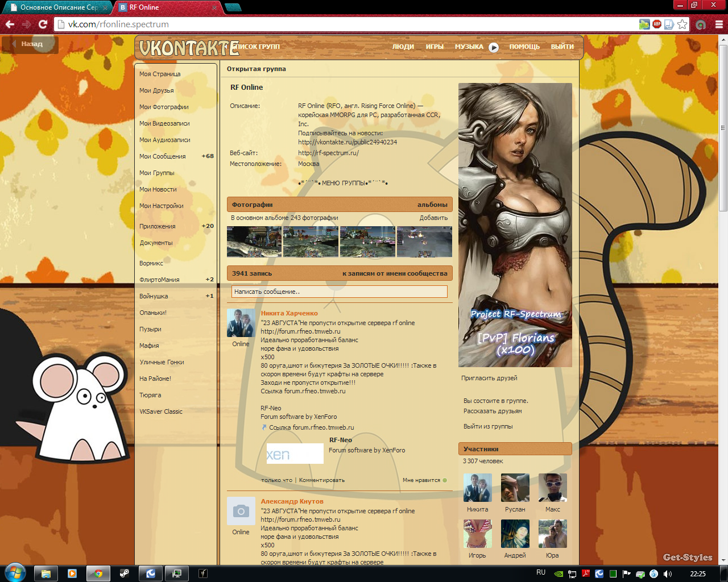The image size is (728, 582).
Task: Open the xen link preview image
Action: click(295, 454)
